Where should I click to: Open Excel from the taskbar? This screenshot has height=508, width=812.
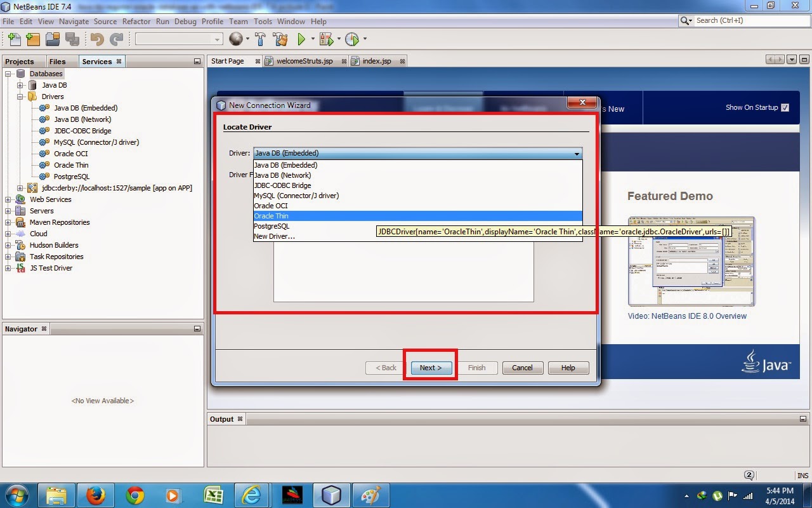[x=213, y=495]
